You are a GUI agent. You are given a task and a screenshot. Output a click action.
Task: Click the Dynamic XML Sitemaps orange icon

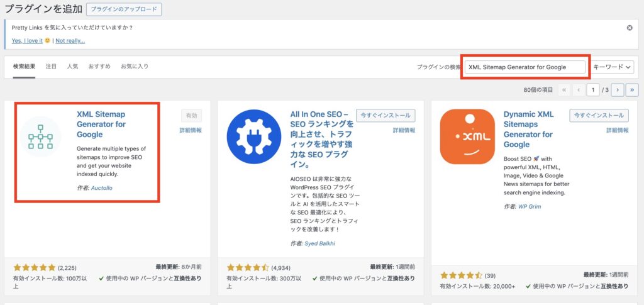(467, 136)
